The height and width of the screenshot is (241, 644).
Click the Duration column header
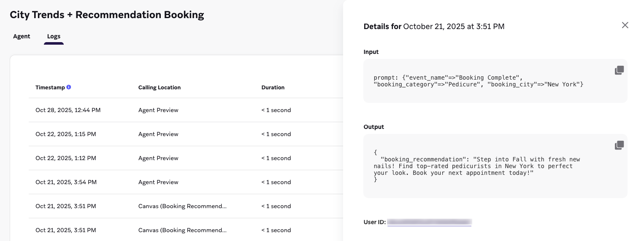273,88
